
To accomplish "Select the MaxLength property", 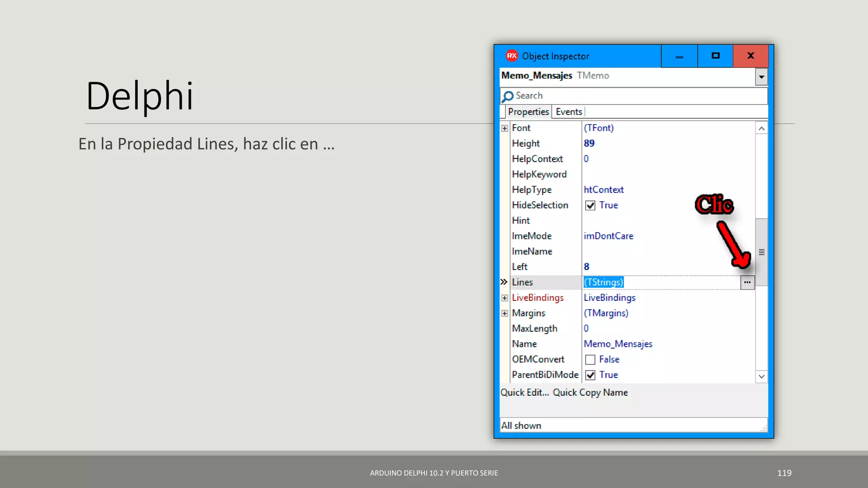I will point(534,329).
